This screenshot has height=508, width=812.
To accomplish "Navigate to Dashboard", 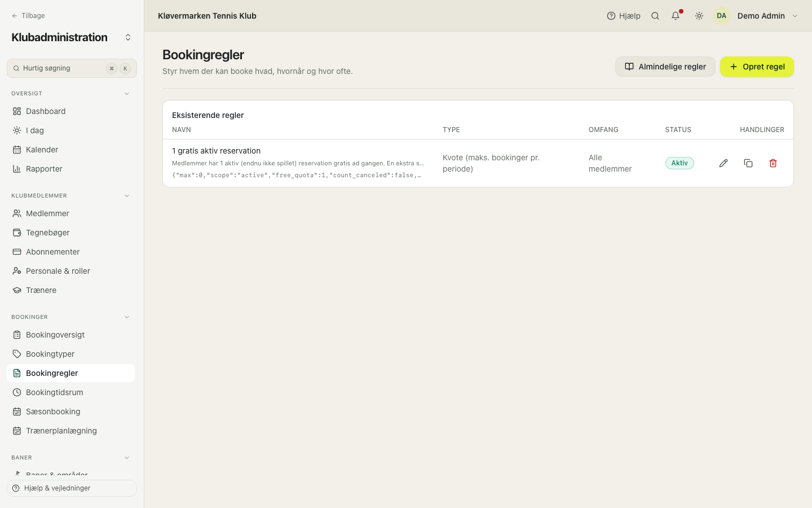I will click(70, 111).
